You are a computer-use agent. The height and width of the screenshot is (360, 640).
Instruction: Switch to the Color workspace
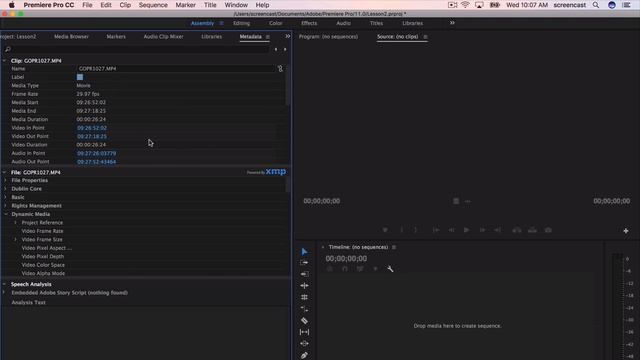click(276, 23)
